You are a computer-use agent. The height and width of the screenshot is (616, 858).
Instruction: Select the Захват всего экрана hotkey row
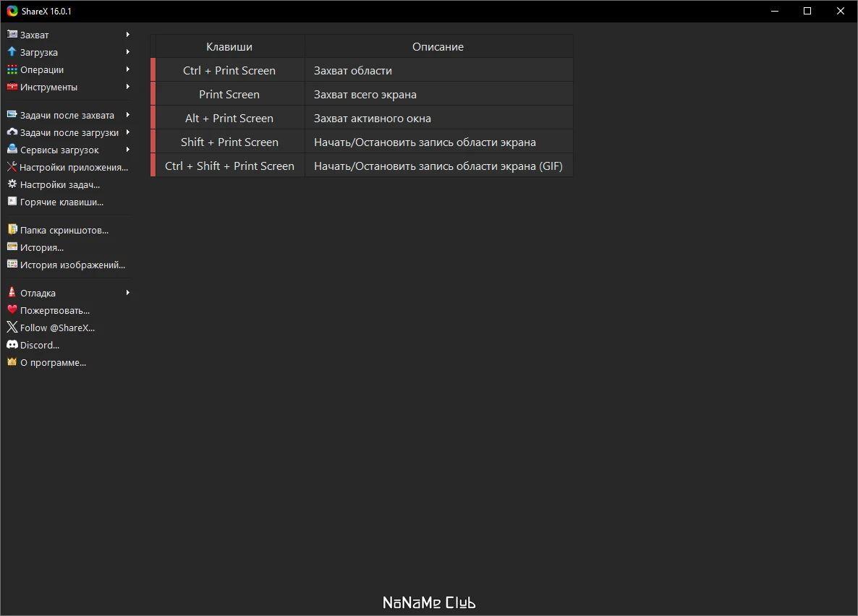point(362,94)
